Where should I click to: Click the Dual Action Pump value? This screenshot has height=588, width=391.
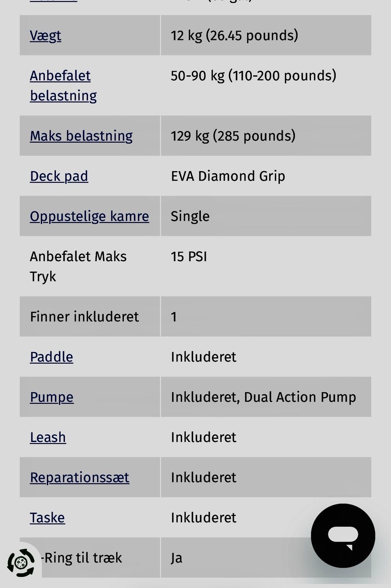pyautogui.click(x=300, y=397)
